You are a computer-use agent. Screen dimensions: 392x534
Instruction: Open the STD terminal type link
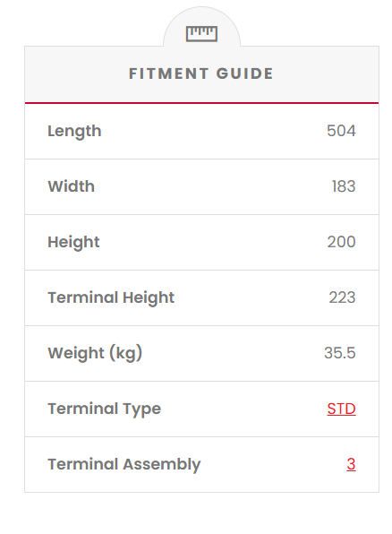pos(341,409)
